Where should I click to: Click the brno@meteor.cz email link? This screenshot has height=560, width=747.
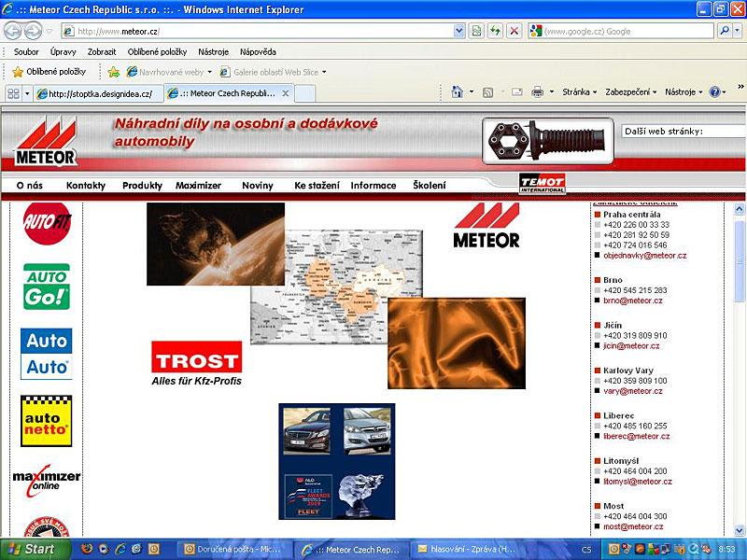633,301
